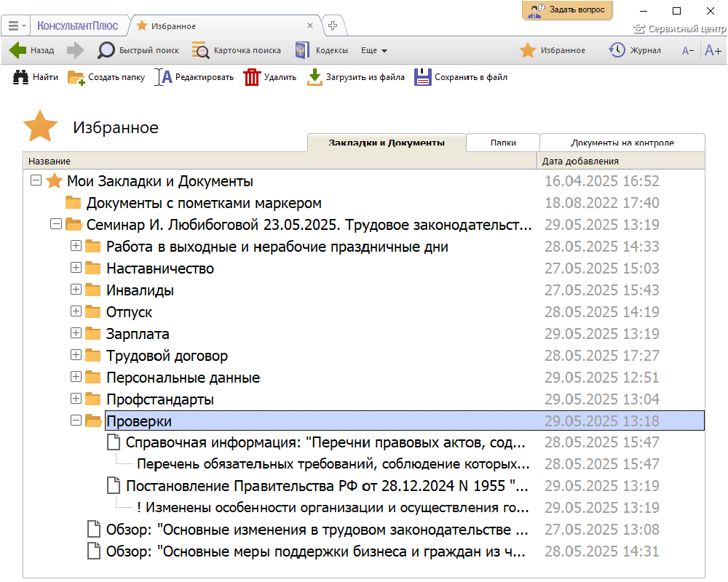The width and height of the screenshot is (728, 582).
Task: Decrease font size with A- button
Action: [x=688, y=51]
